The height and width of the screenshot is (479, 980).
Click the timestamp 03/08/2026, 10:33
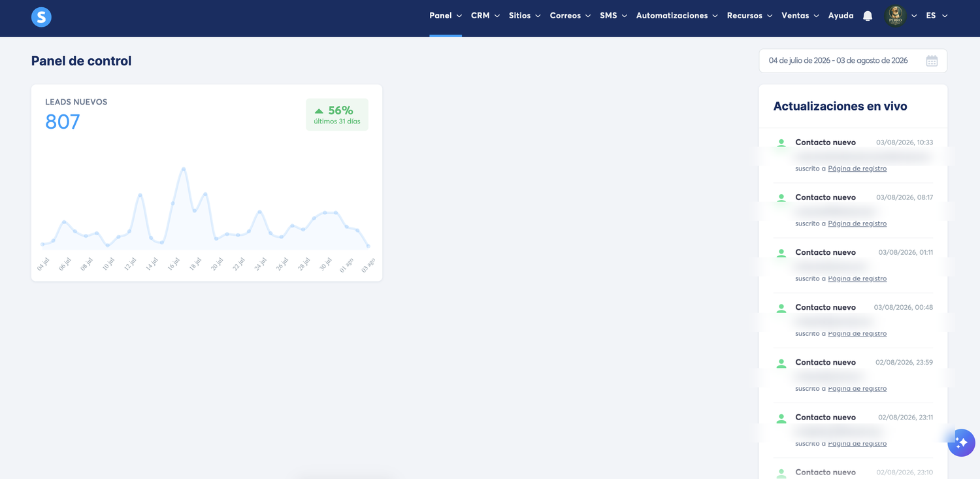click(904, 142)
